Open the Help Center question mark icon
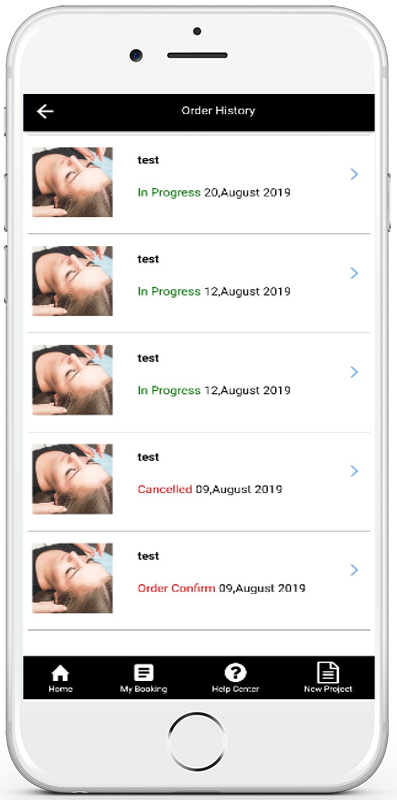The image size is (397, 800). 235,672
